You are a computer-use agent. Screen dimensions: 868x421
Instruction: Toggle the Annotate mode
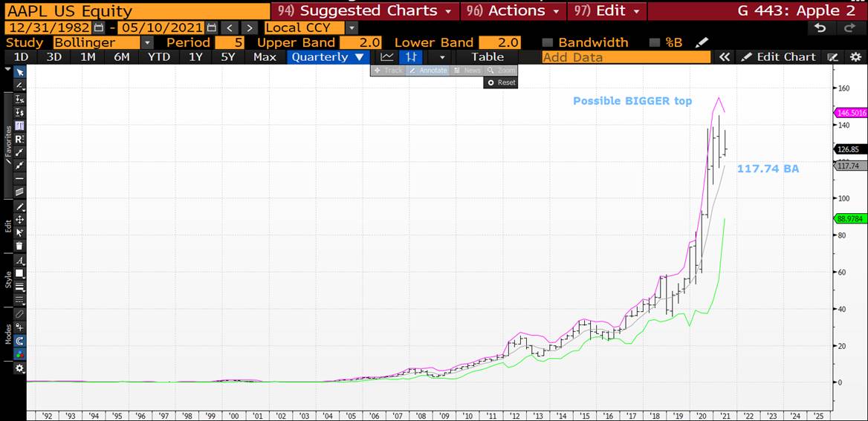click(x=428, y=71)
